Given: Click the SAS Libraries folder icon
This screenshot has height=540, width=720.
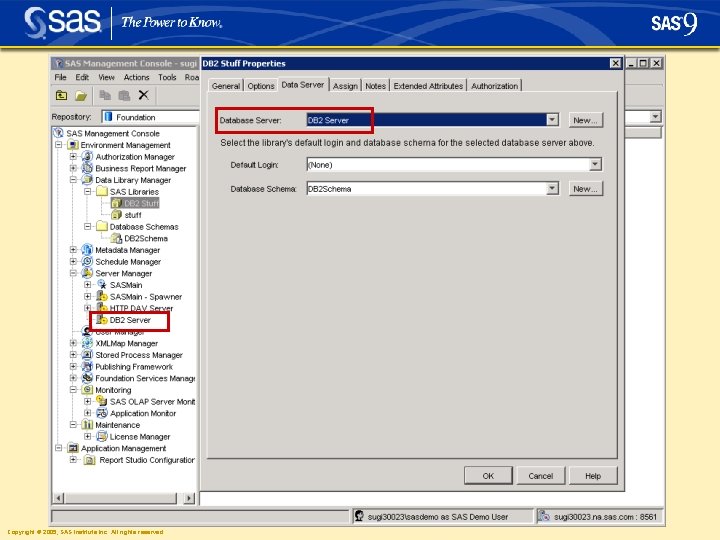Looking at the screenshot, I should [x=101, y=191].
